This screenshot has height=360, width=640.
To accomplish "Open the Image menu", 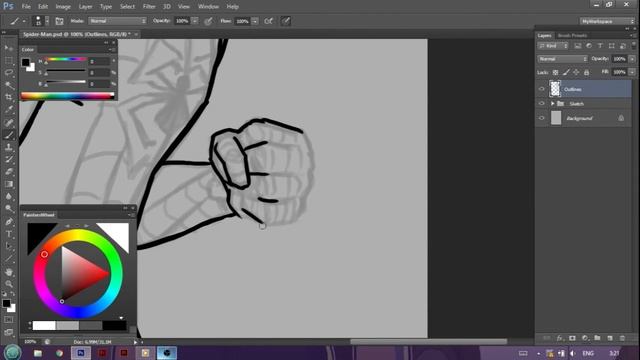I will [x=63, y=7].
